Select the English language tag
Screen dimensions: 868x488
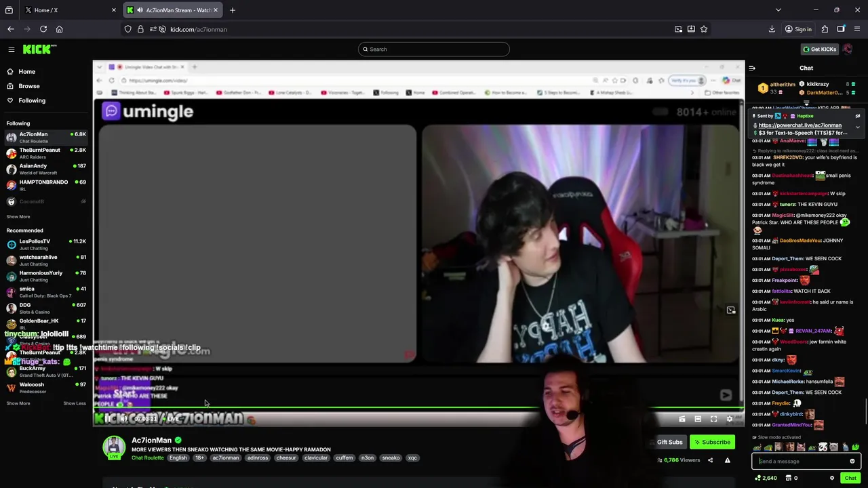(178, 457)
